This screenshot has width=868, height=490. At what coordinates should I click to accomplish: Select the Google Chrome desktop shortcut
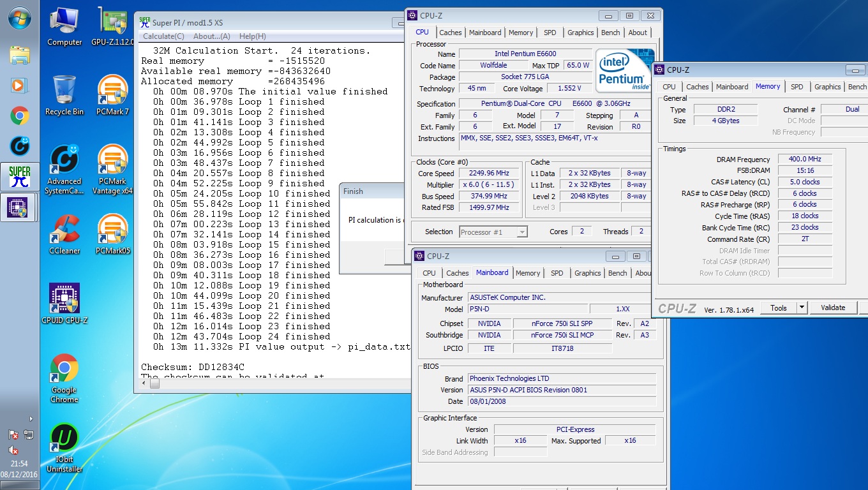pyautogui.click(x=64, y=378)
